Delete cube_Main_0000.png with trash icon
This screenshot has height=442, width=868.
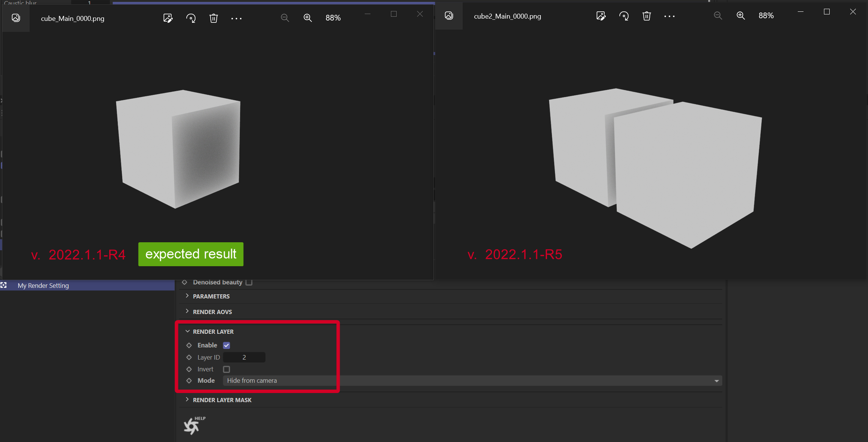[x=214, y=18]
